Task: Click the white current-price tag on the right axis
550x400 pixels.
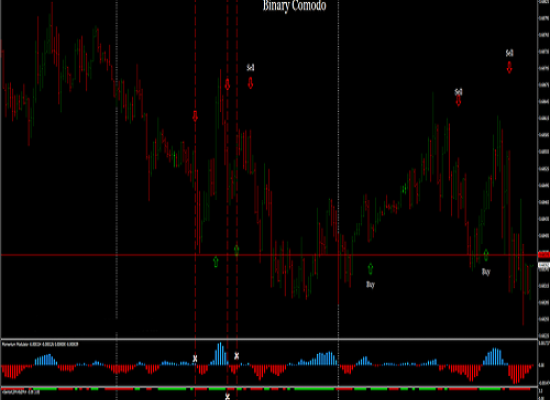Action: [544, 266]
